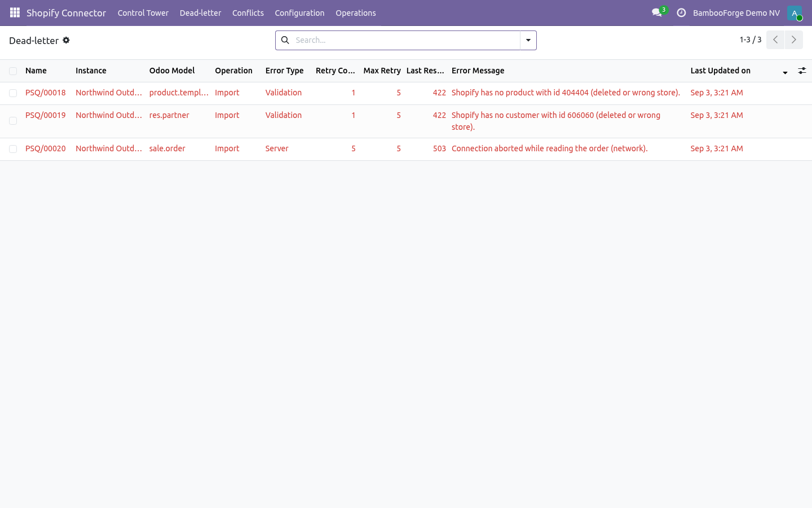Open the Dead-letter menu in navbar
This screenshot has width=812, height=508.
coord(200,13)
